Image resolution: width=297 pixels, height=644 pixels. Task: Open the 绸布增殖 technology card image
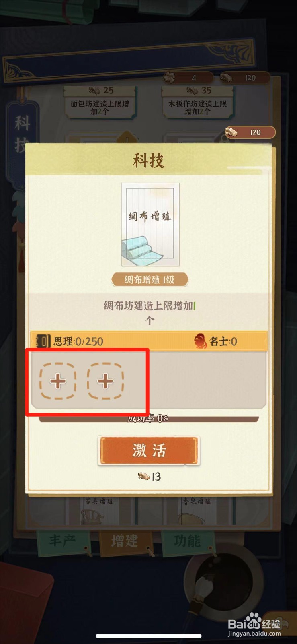point(150,225)
